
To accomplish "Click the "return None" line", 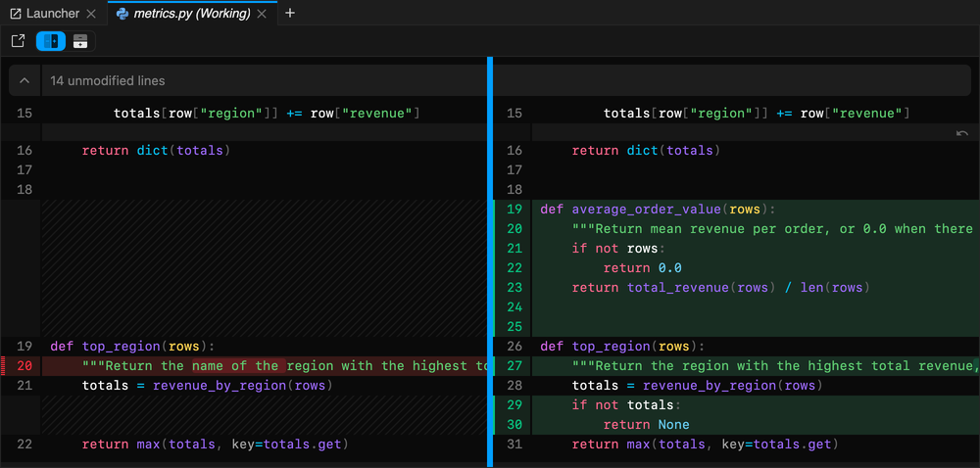I will coord(646,425).
